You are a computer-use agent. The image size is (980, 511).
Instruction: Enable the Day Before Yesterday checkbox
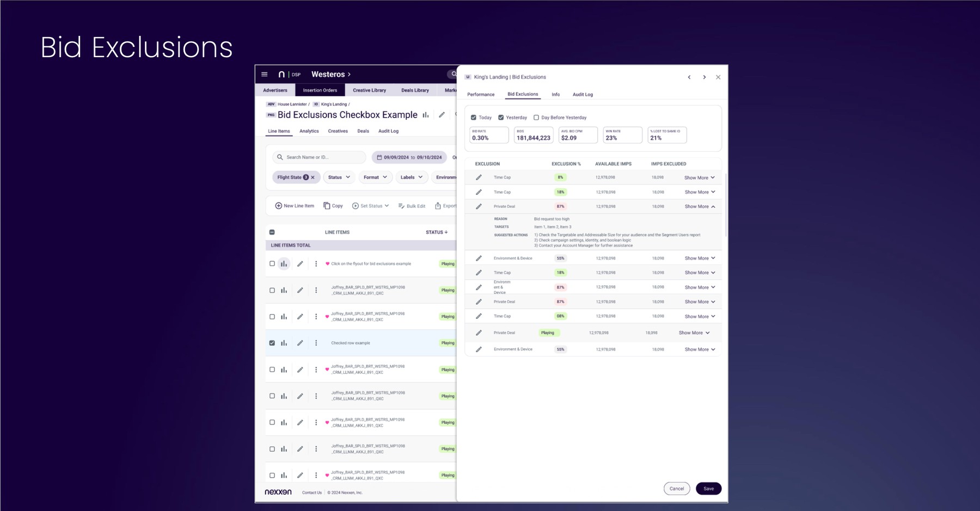tap(536, 118)
